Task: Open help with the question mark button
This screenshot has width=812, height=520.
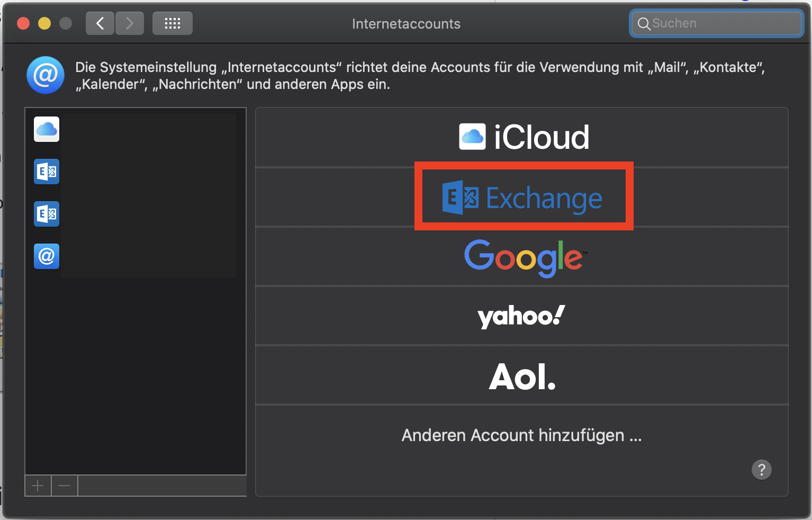Action: point(762,470)
